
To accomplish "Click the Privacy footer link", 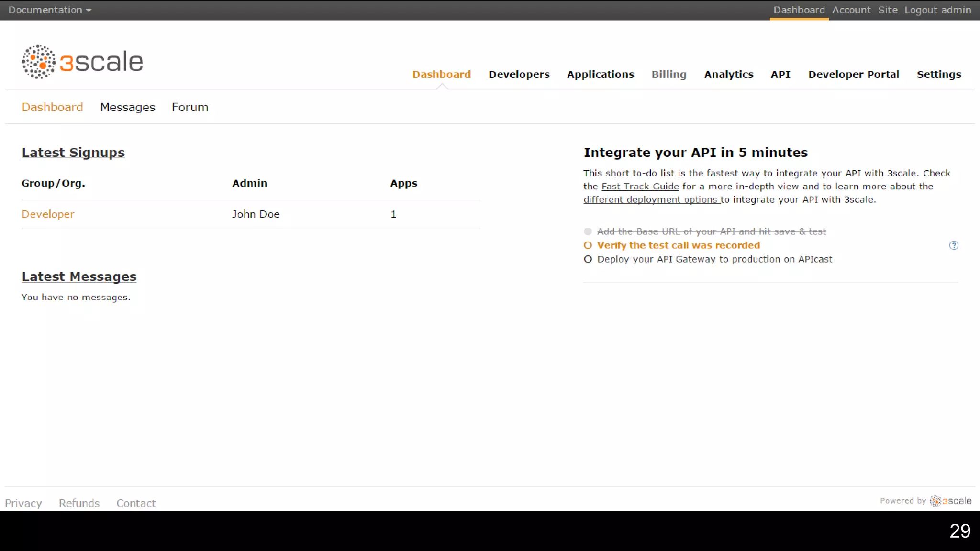I will tap(23, 503).
